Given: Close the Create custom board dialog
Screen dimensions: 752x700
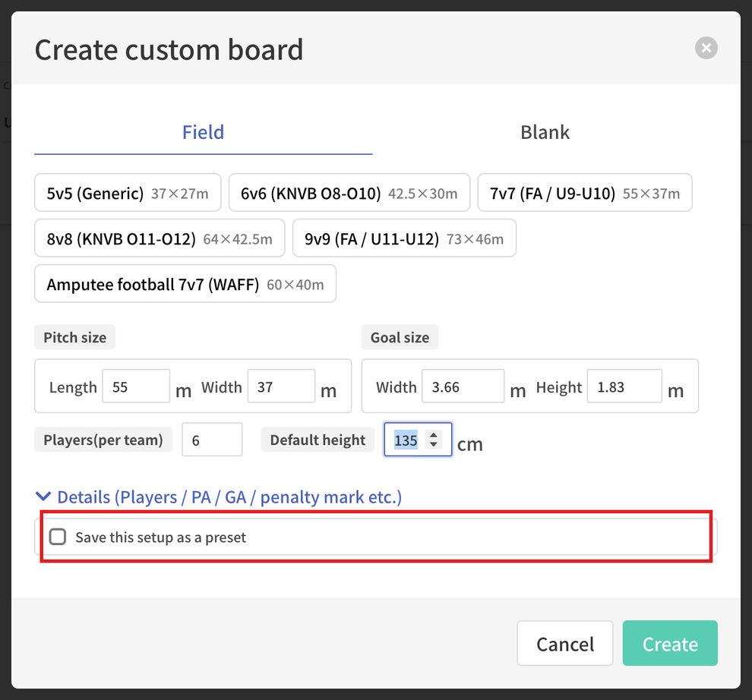Looking at the screenshot, I should pyautogui.click(x=706, y=48).
